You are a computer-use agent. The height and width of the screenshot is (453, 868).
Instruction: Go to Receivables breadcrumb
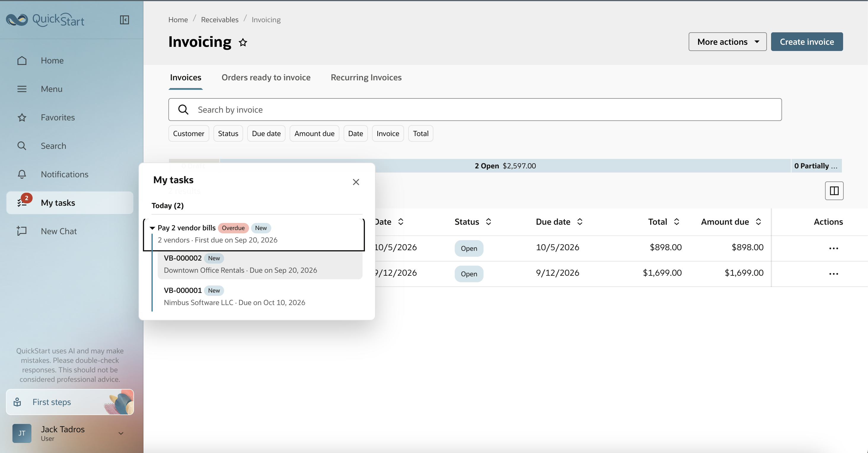pyautogui.click(x=219, y=20)
